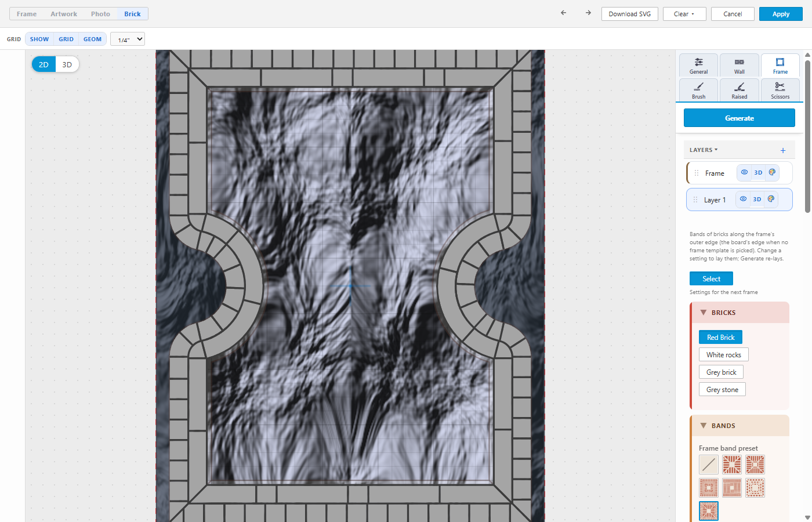Viewport: 812px width, 522px height.
Task: Open the Layer 1 color palette
Action: [x=771, y=199]
